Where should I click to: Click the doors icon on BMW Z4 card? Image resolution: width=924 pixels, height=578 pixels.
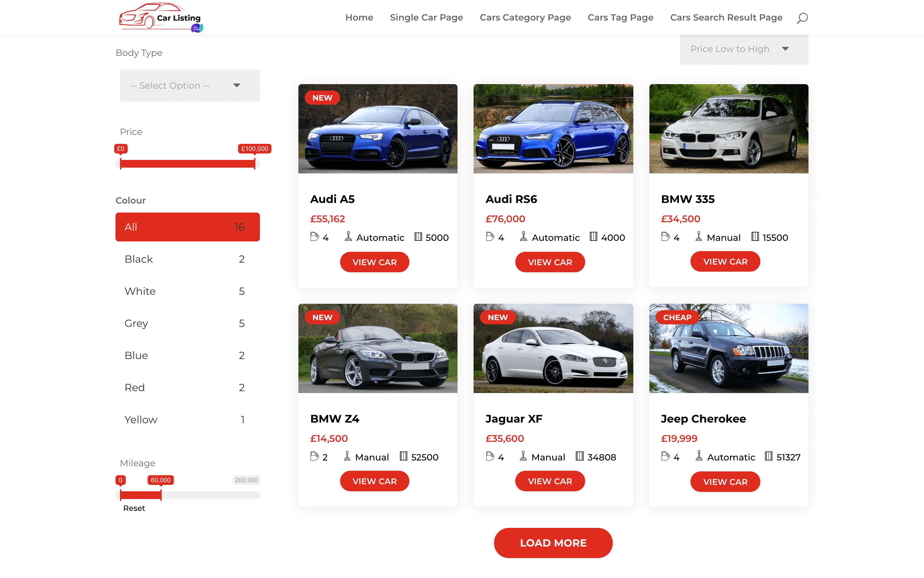pyautogui.click(x=314, y=456)
